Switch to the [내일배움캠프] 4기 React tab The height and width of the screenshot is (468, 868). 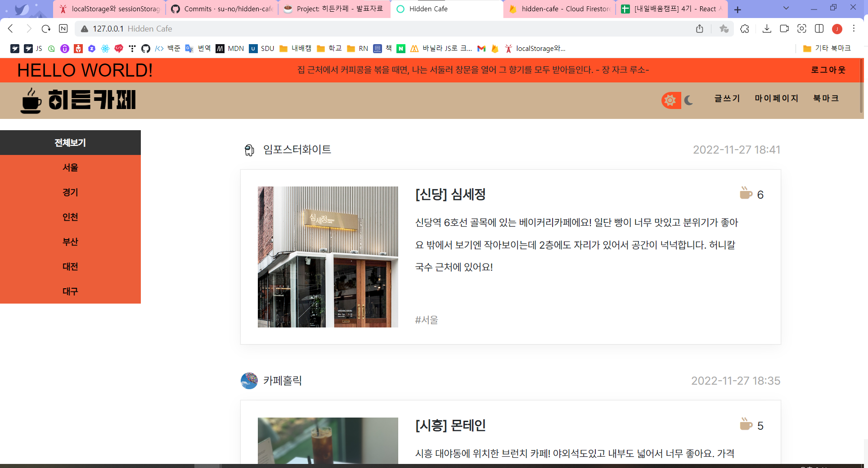coord(672,9)
